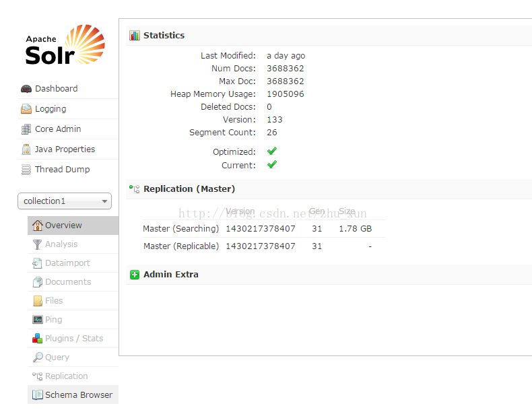Click the 1.78 GB size value

pyautogui.click(x=356, y=229)
